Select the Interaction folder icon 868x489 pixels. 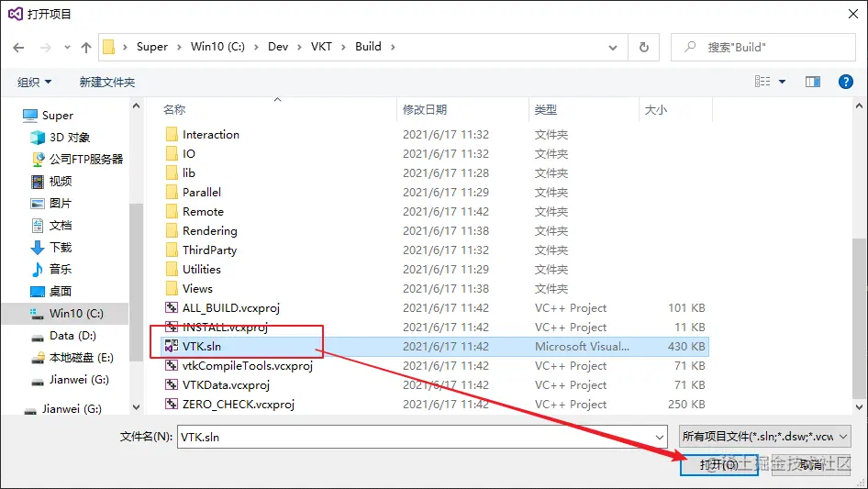click(x=172, y=134)
